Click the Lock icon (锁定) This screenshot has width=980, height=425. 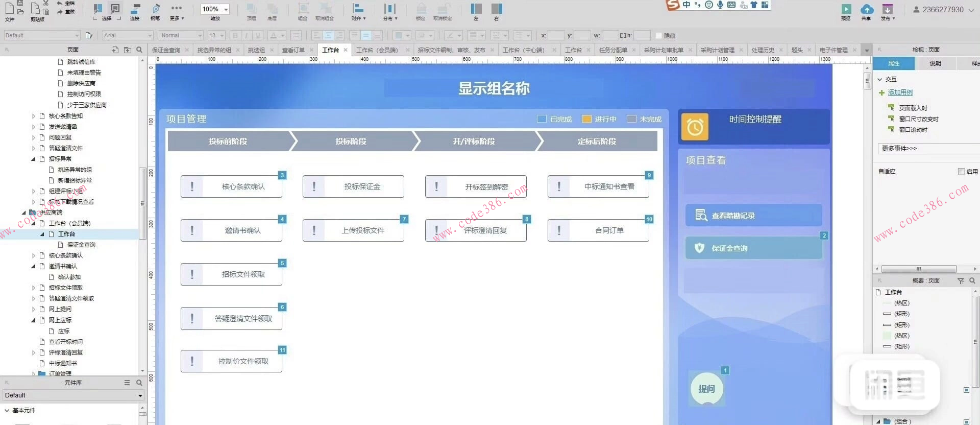(421, 9)
